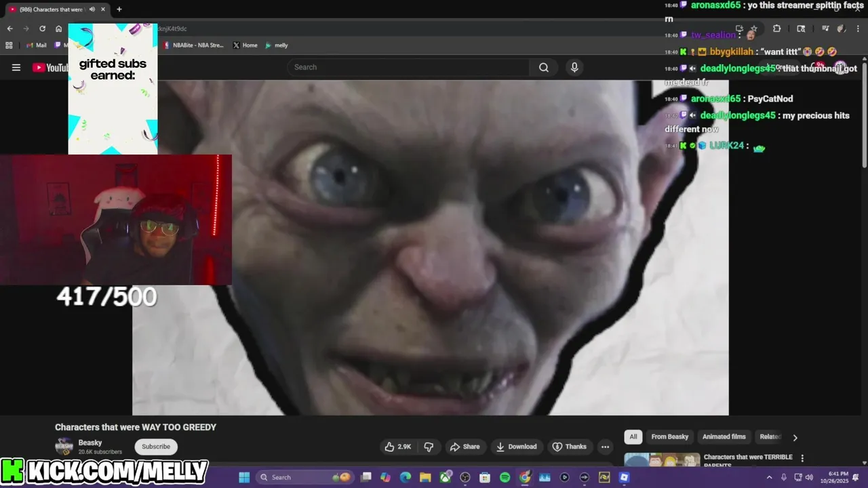The width and height of the screenshot is (868, 488).
Task: Subscribe to the Beasky channel
Action: 156,447
